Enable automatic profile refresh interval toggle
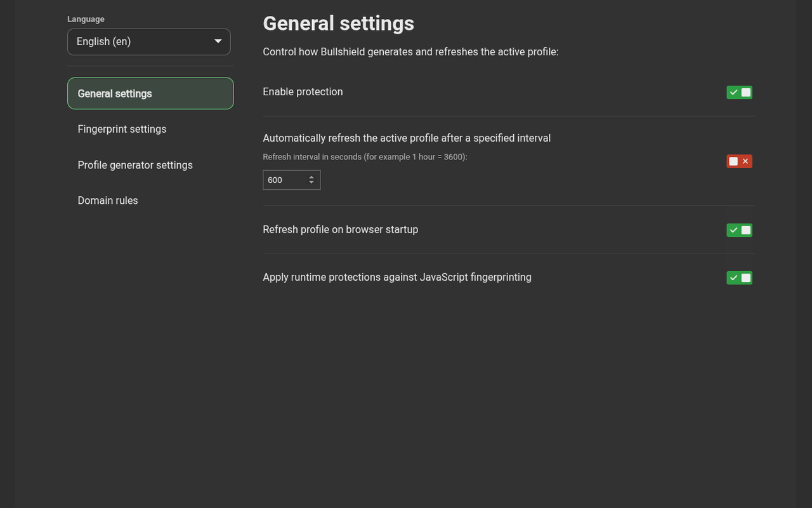Screen dimensions: 812x508 [739, 161]
